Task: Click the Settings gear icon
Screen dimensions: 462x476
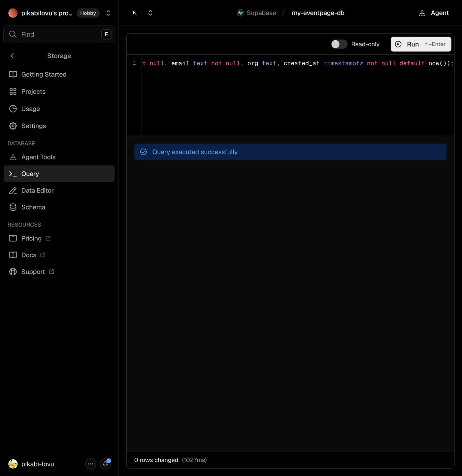Action: (x=13, y=126)
